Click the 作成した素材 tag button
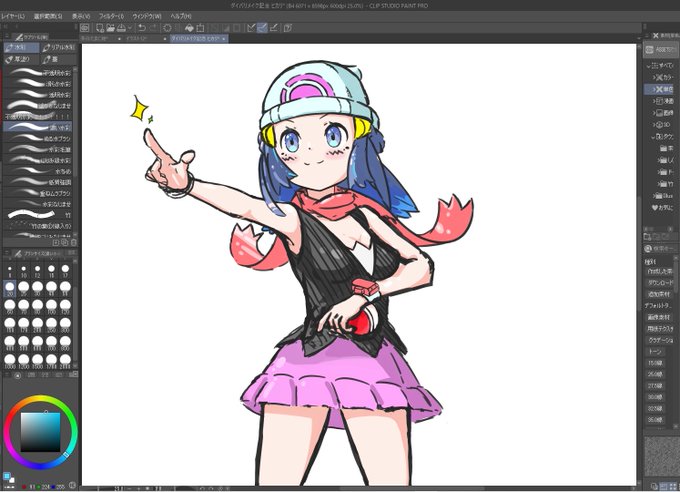 pos(660,271)
